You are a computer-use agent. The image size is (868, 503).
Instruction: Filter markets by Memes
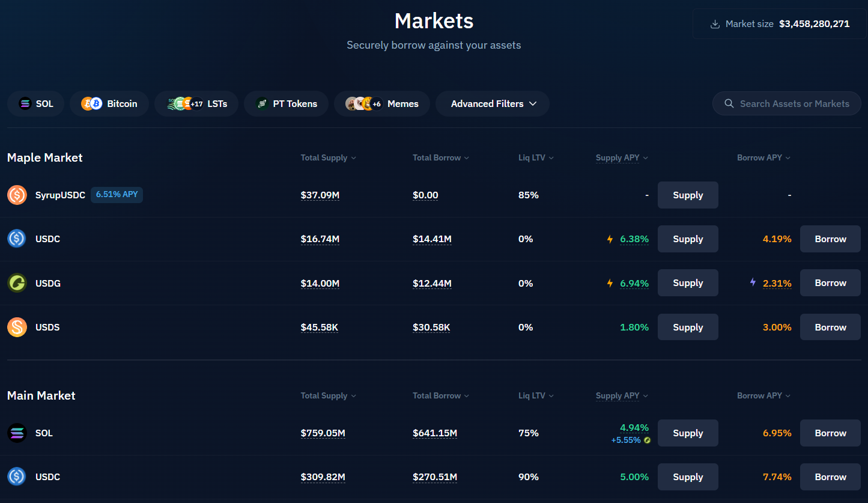click(x=382, y=104)
